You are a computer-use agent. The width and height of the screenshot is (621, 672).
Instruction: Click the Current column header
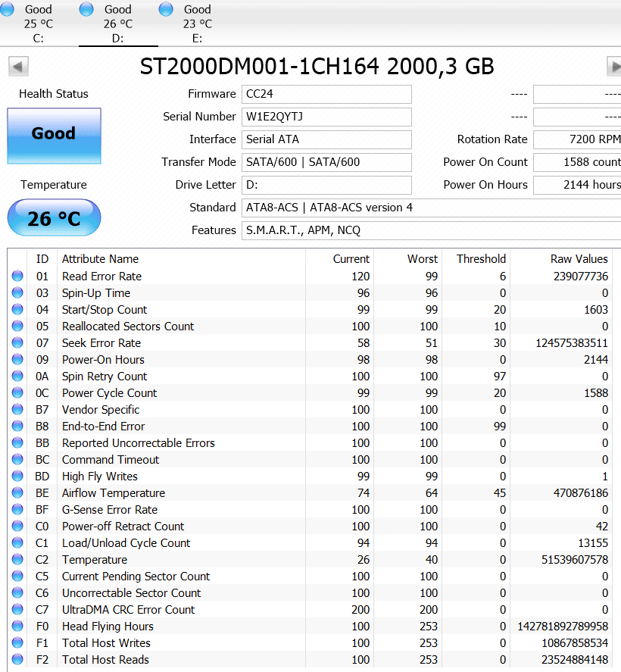[x=339, y=259]
